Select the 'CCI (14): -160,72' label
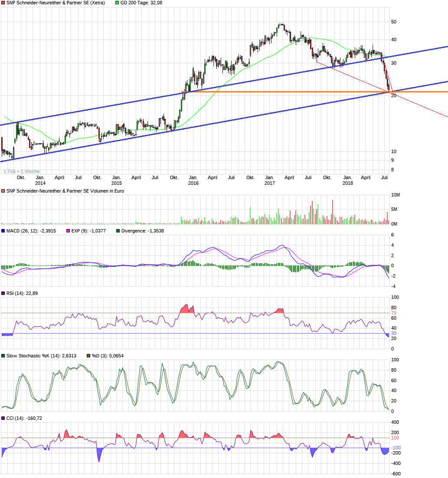This screenshot has height=478, width=448. [24, 419]
